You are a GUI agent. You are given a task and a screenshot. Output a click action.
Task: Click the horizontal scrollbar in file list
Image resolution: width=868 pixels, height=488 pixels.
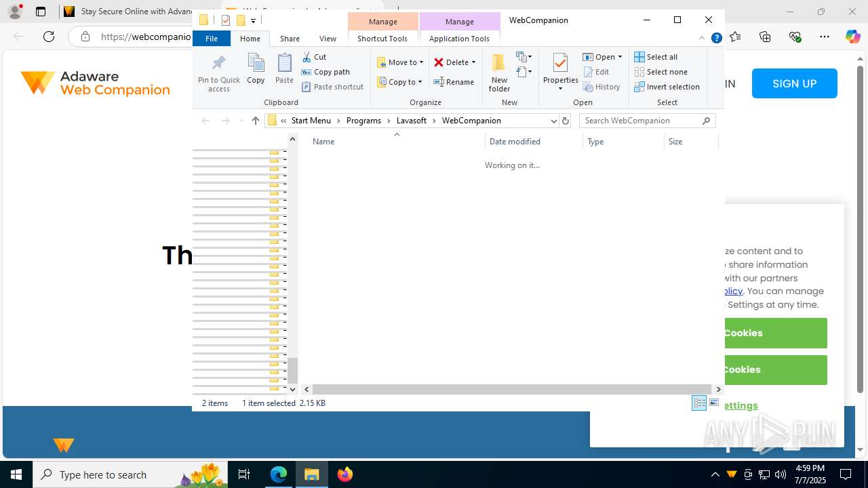512,389
